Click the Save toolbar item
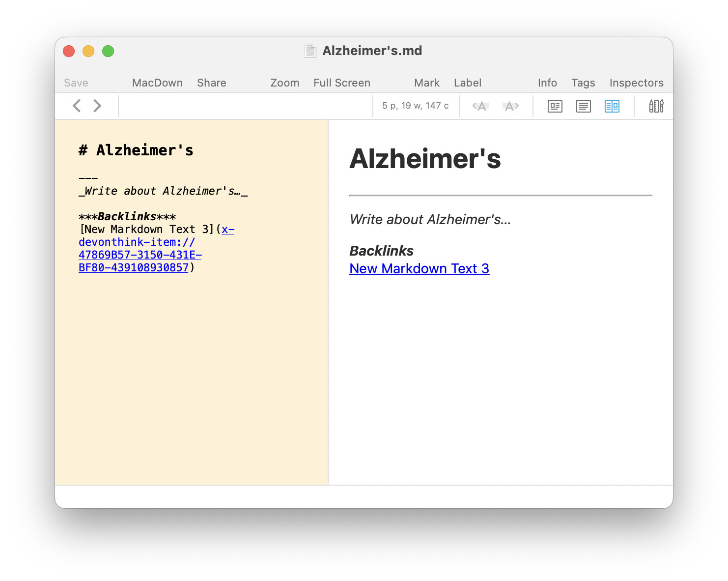 pyautogui.click(x=76, y=83)
